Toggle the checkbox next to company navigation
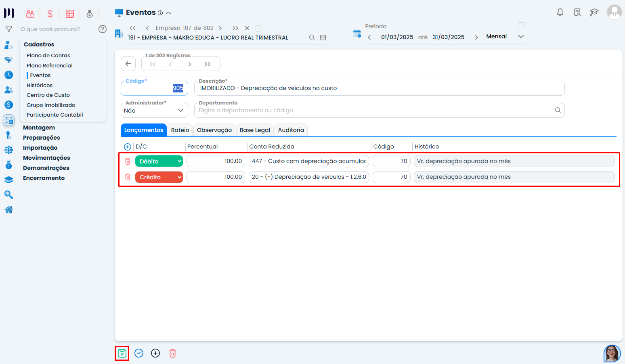Viewport: 625px width, 364px height. 259,28
